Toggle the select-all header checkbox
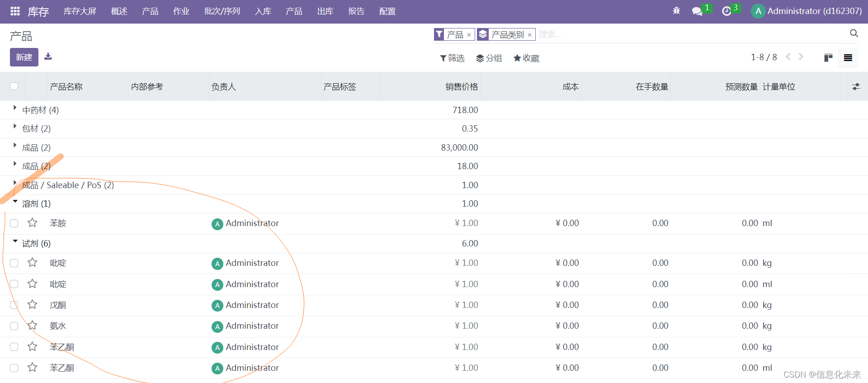 [x=14, y=86]
